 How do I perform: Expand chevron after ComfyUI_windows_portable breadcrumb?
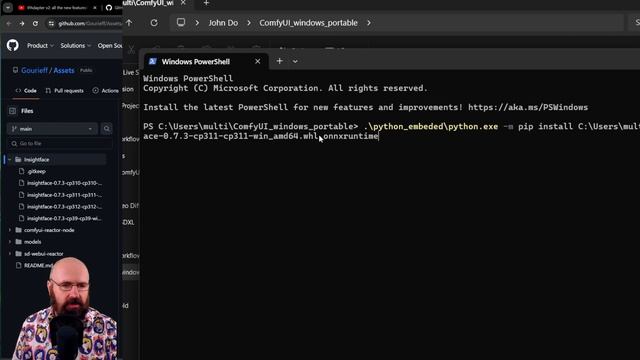369,23
